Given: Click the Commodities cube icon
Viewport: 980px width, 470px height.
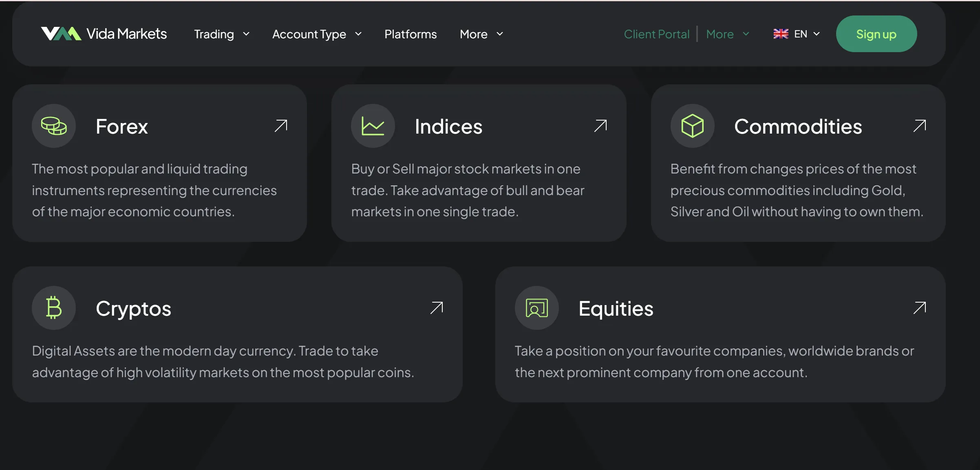Looking at the screenshot, I should tap(692, 126).
